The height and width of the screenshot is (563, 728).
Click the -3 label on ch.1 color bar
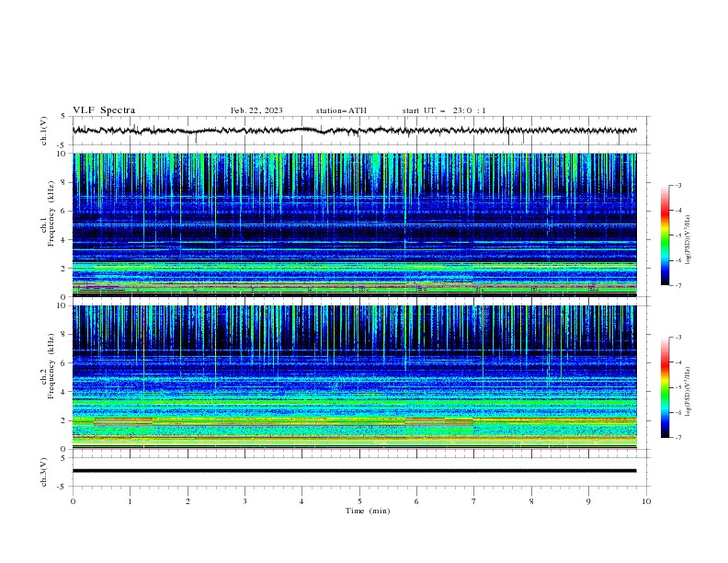coord(678,185)
